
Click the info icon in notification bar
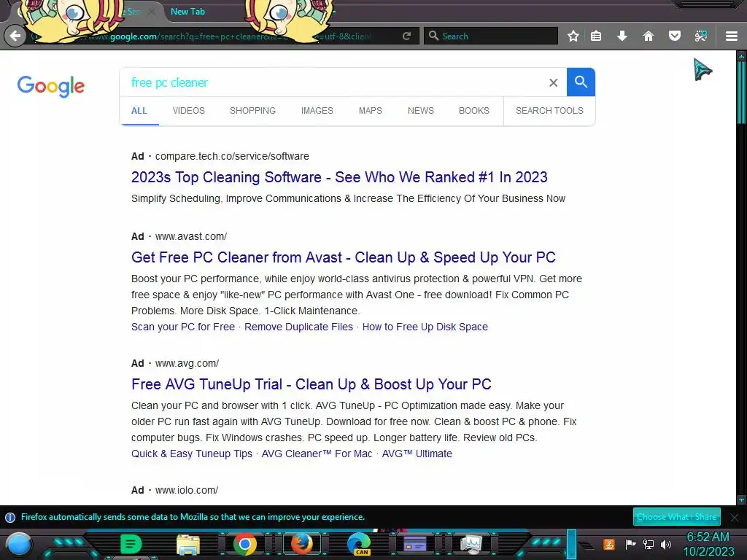coord(10,517)
